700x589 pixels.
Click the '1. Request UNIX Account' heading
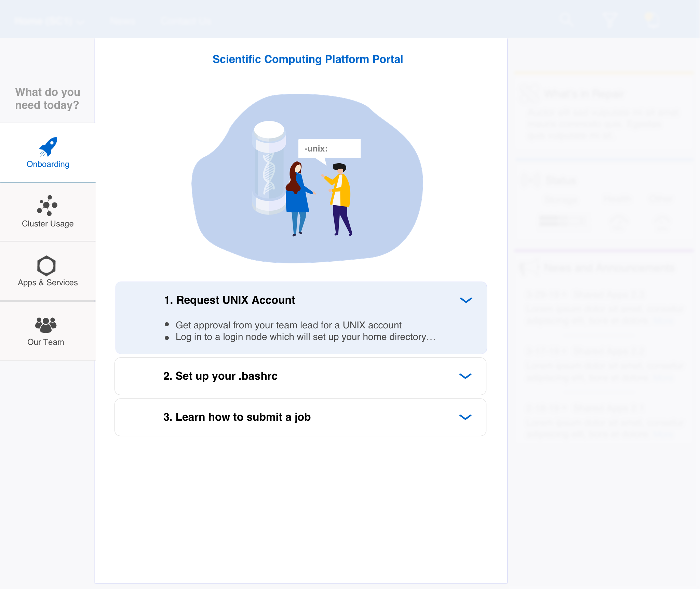[229, 300]
